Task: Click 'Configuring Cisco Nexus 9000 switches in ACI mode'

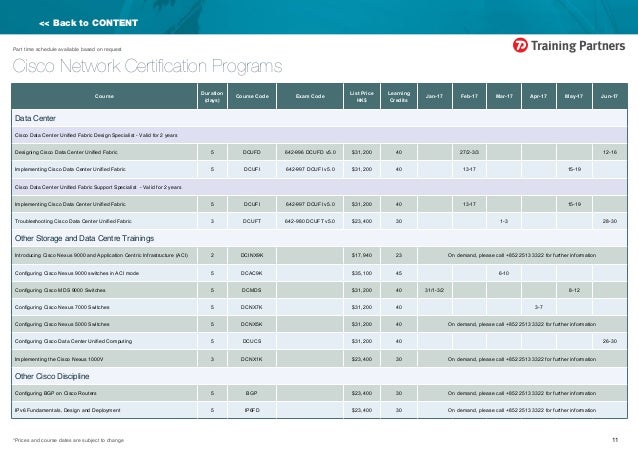Action: 77,273
